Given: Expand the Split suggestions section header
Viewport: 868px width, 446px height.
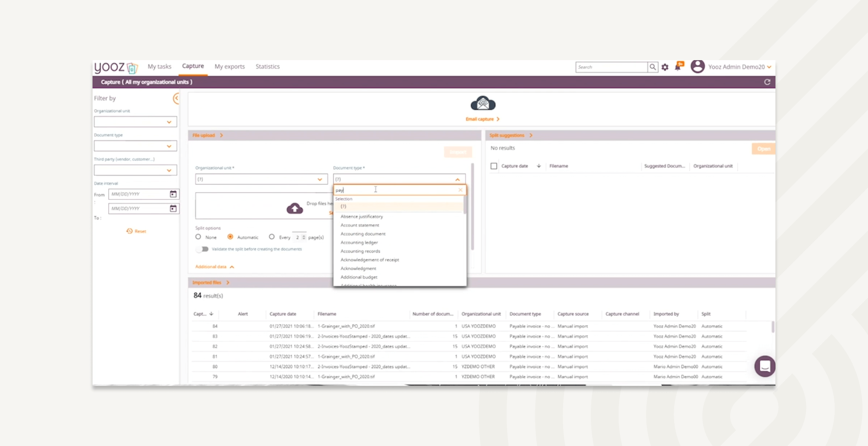Looking at the screenshot, I should (x=511, y=136).
